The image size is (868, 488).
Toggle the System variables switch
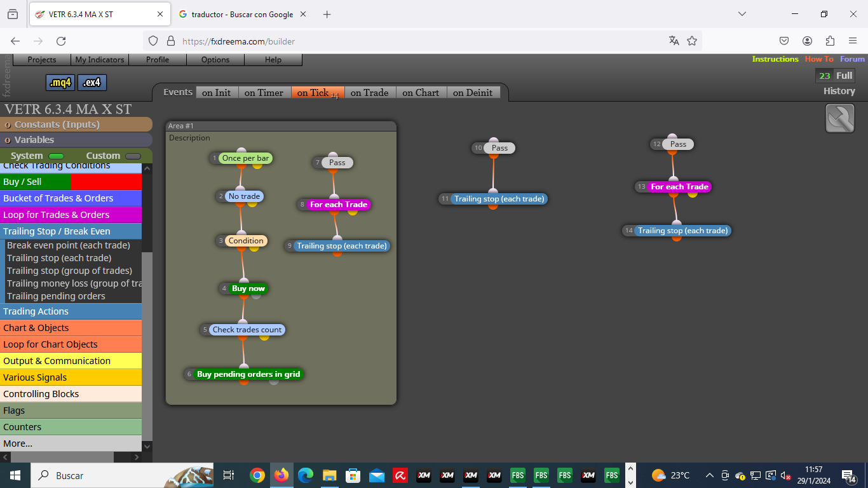57,156
